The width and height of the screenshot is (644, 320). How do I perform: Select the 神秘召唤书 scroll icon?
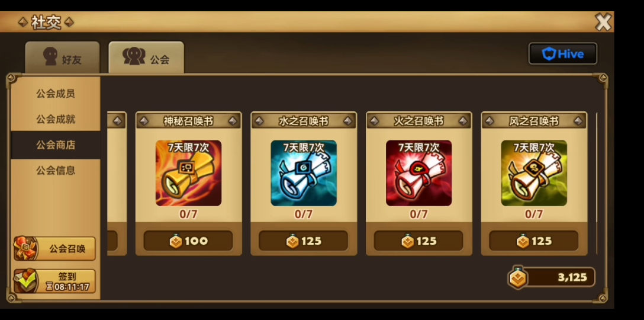[188, 173]
